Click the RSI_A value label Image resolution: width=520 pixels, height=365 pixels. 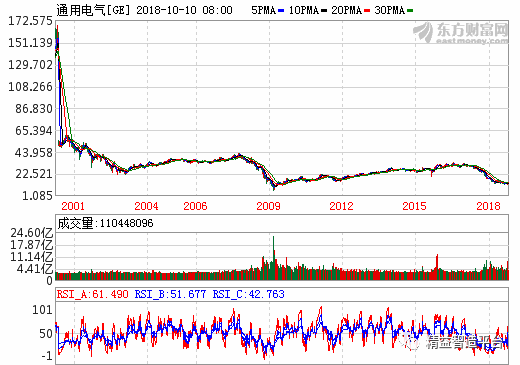coord(92,294)
